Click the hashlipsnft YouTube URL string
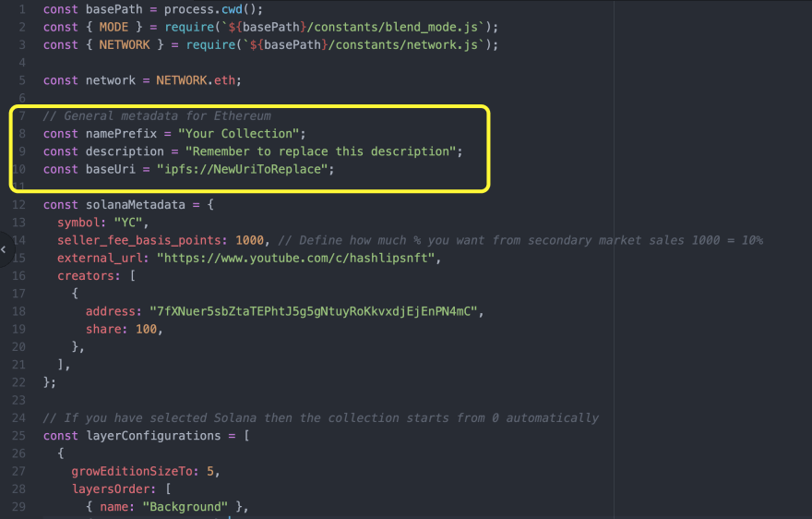 coord(295,259)
